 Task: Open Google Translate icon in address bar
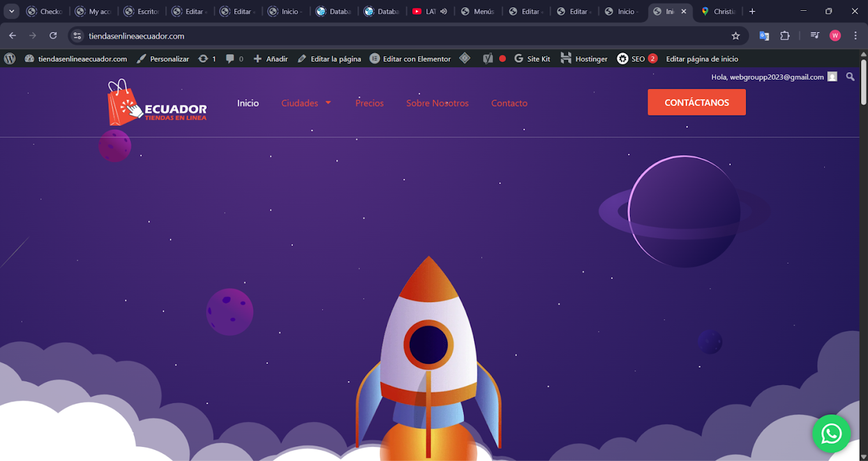764,36
